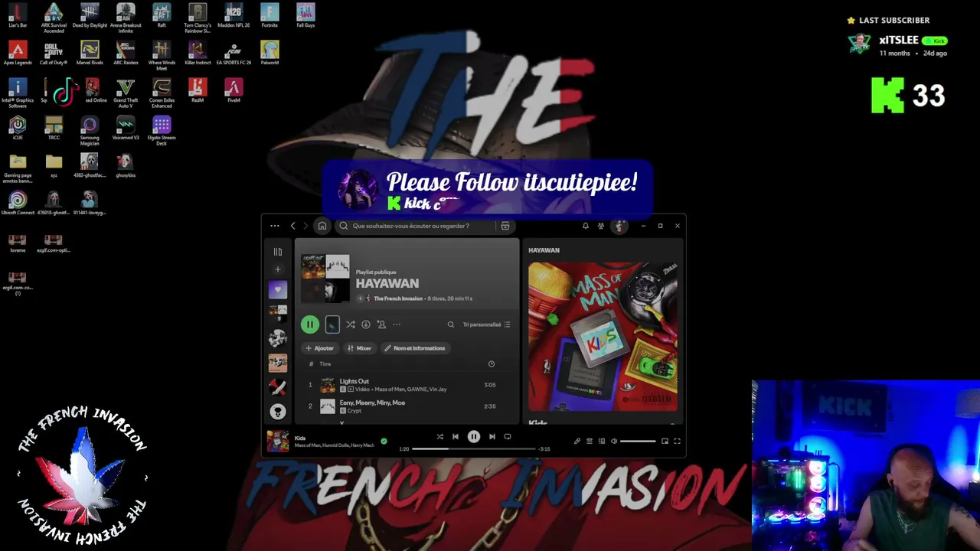This screenshot has height=551, width=980.
Task: Click the green saved checkmark for Kids
Action: click(x=384, y=441)
